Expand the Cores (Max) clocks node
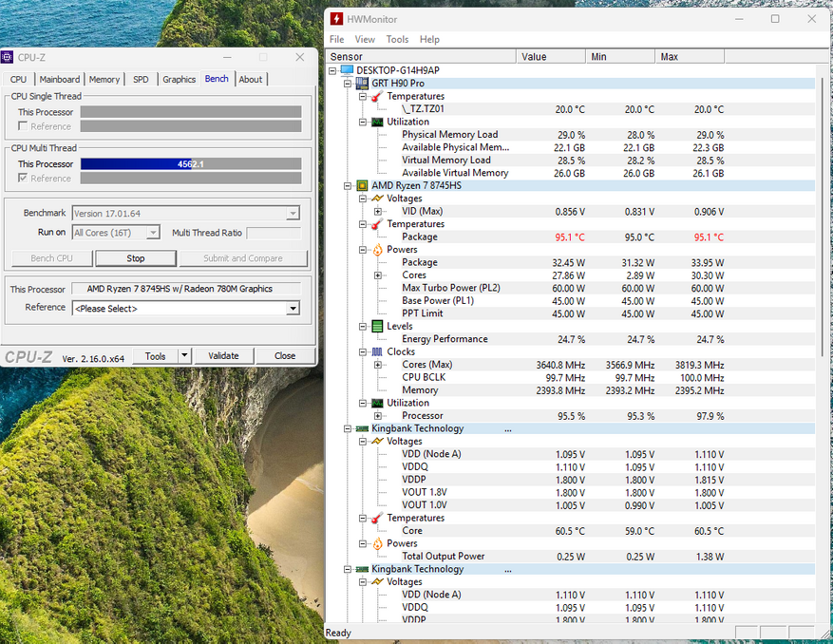The width and height of the screenshot is (833, 644). 378,365
